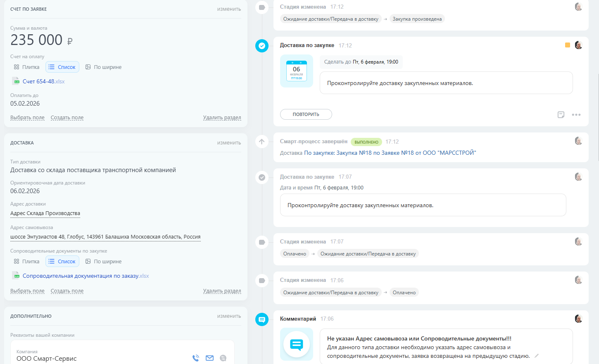This screenshot has height=364, width=599.
Task: Switch Сопроводительные документы files to Список view
Action: (x=62, y=261)
